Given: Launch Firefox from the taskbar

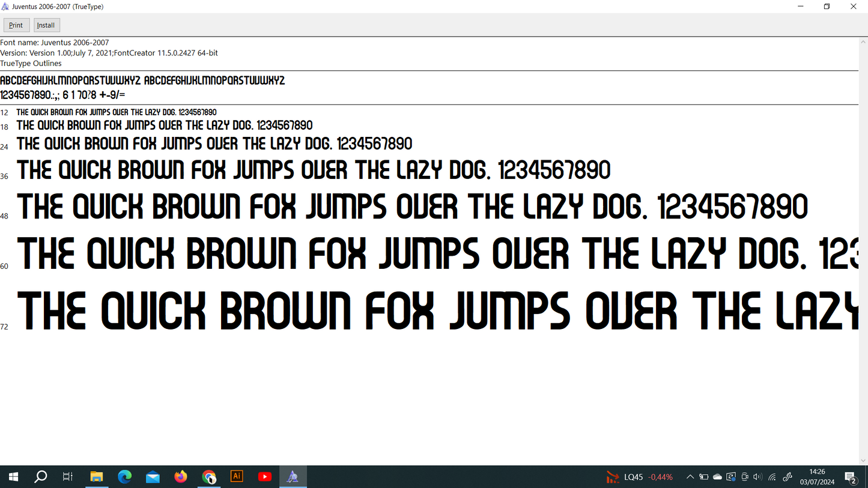Looking at the screenshot, I should pos(181,477).
